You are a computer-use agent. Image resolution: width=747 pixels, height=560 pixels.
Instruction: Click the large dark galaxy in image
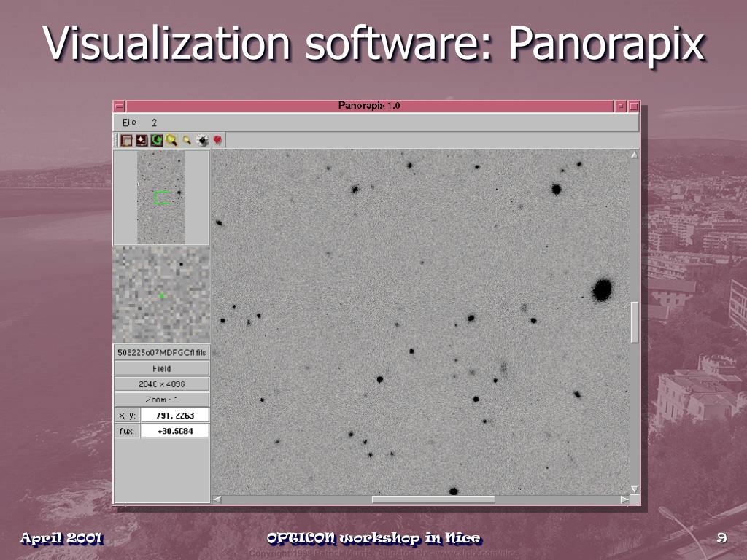tap(602, 289)
